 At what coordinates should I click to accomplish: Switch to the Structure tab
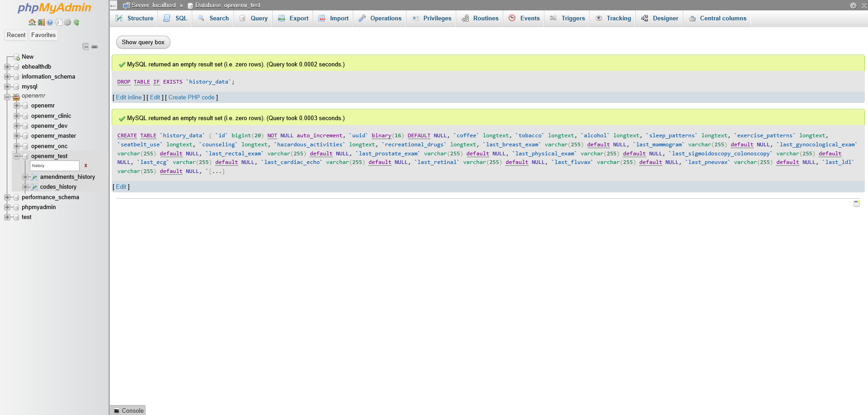tap(135, 19)
